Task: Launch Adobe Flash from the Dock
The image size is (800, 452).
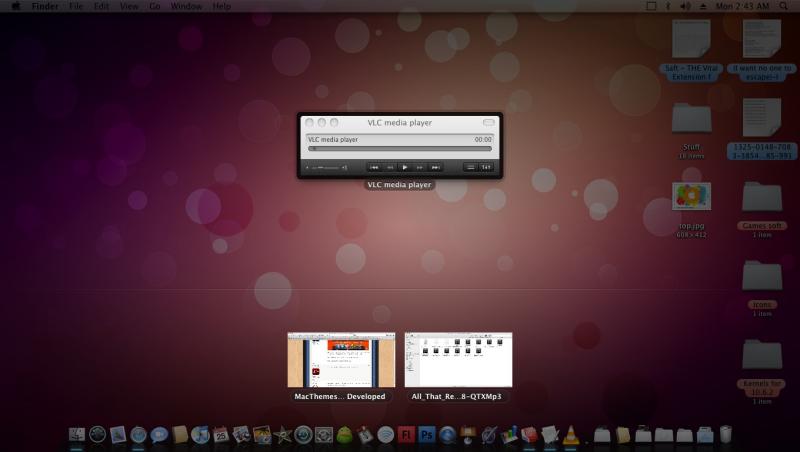Action: [x=406, y=435]
